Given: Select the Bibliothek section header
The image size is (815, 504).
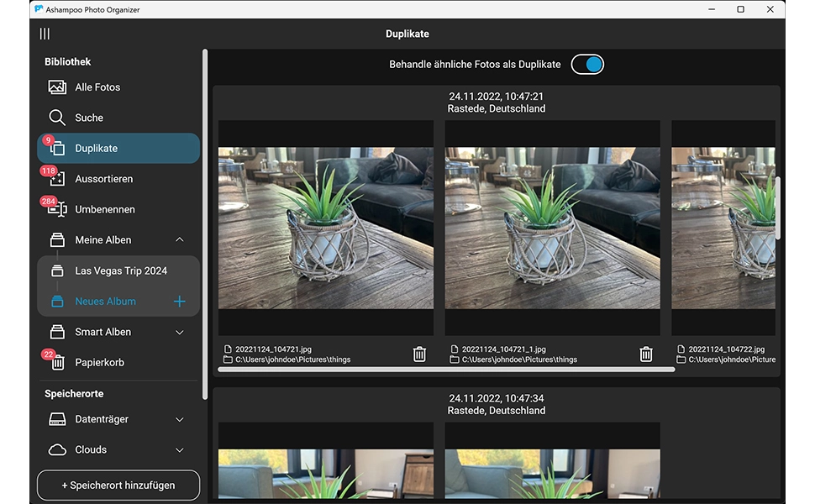Looking at the screenshot, I should pyautogui.click(x=67, y=61).
